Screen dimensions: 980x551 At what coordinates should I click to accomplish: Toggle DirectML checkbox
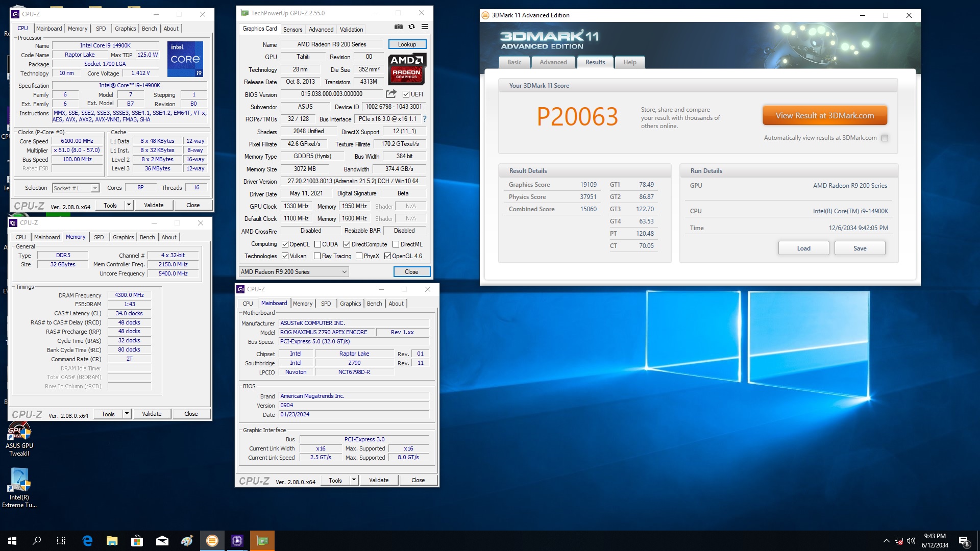point(396,244)
